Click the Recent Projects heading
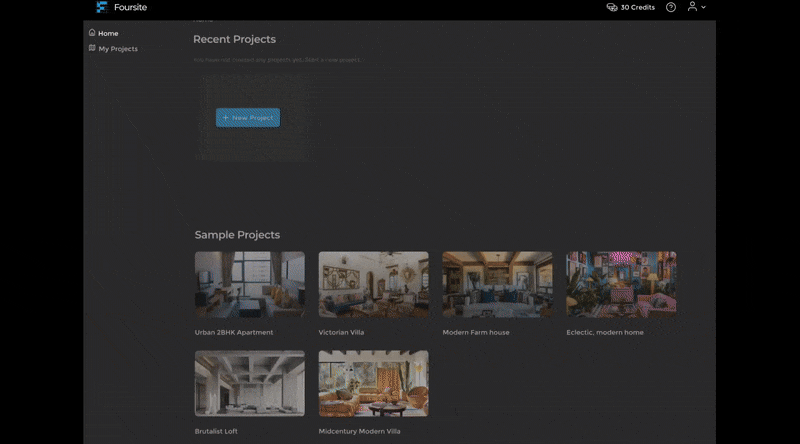Image resolution: width=800 pixels, height=444 pixels. coord(234,39)
